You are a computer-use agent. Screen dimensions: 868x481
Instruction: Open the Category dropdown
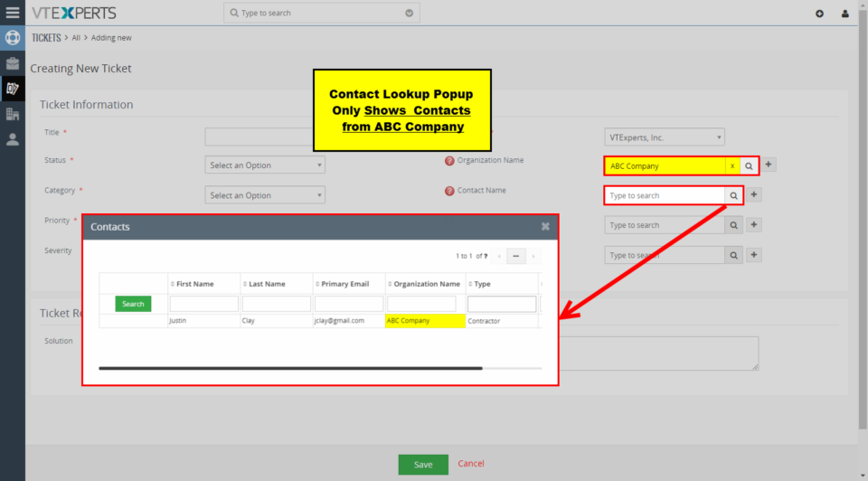click(265, 194)
